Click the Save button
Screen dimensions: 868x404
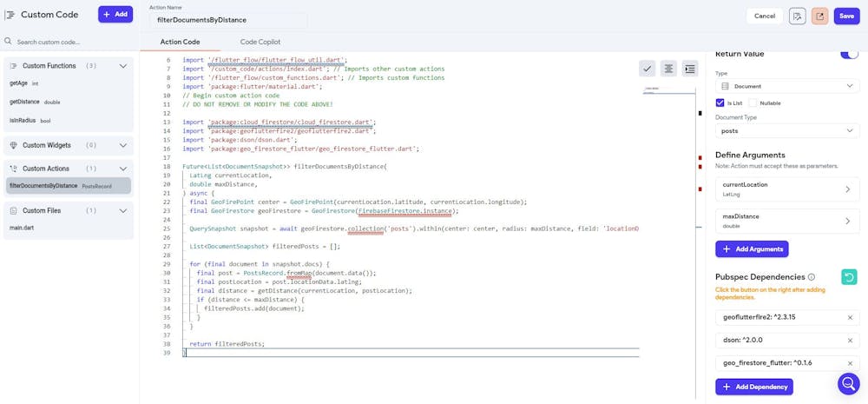click(846, 16)
